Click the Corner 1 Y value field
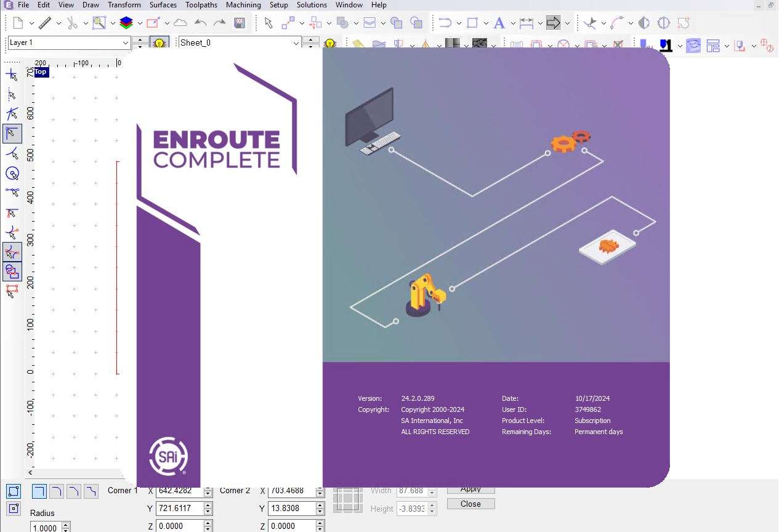The image size is (779, 532). click(180, 509)
